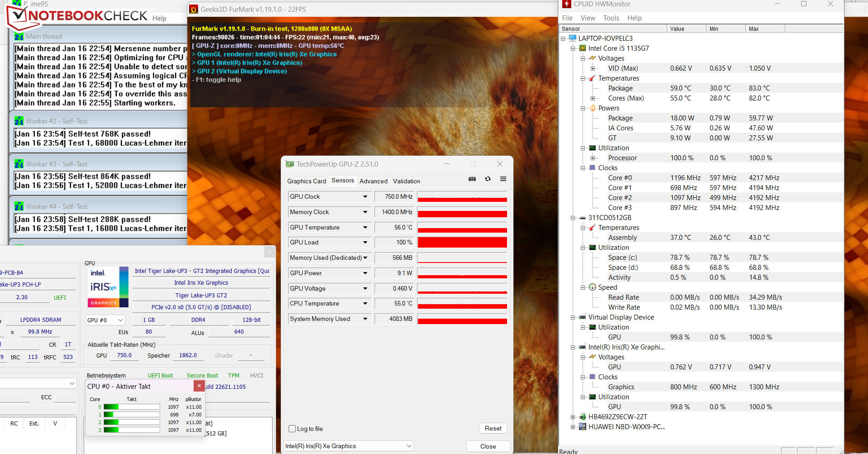Screen dimensions: 868x454
Task: Open the GPU Load sensor dropdown
Action: pyautogui.click(x=365, y=242)
